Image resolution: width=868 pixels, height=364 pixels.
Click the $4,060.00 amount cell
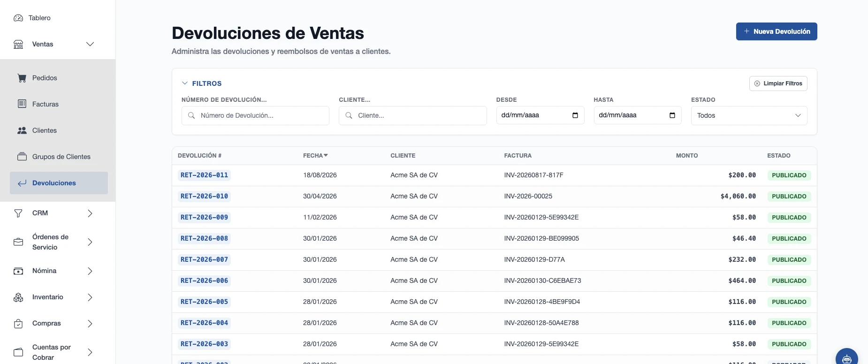[x=738, y=196]
